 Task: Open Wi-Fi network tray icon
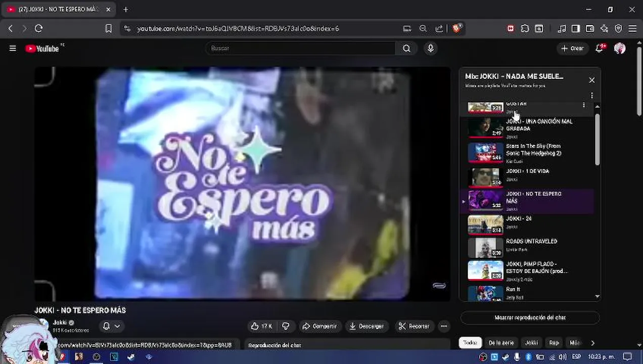click(552, 357)
